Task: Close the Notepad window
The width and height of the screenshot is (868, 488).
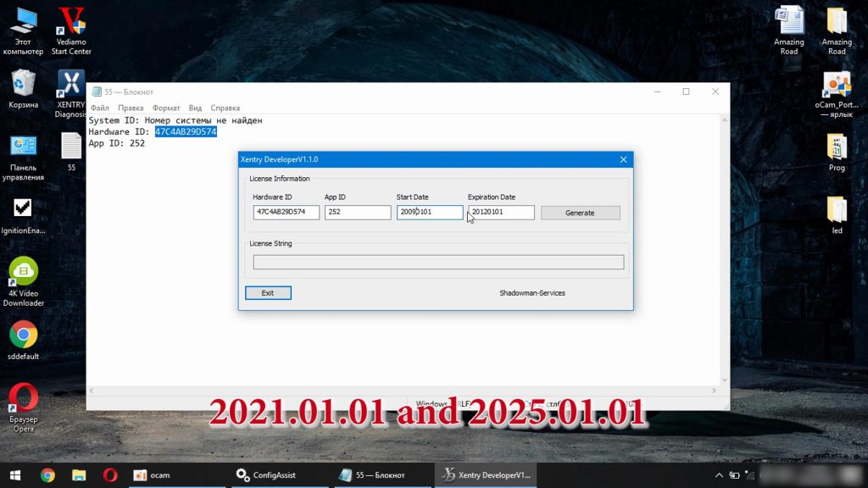Action: point(715,91)
